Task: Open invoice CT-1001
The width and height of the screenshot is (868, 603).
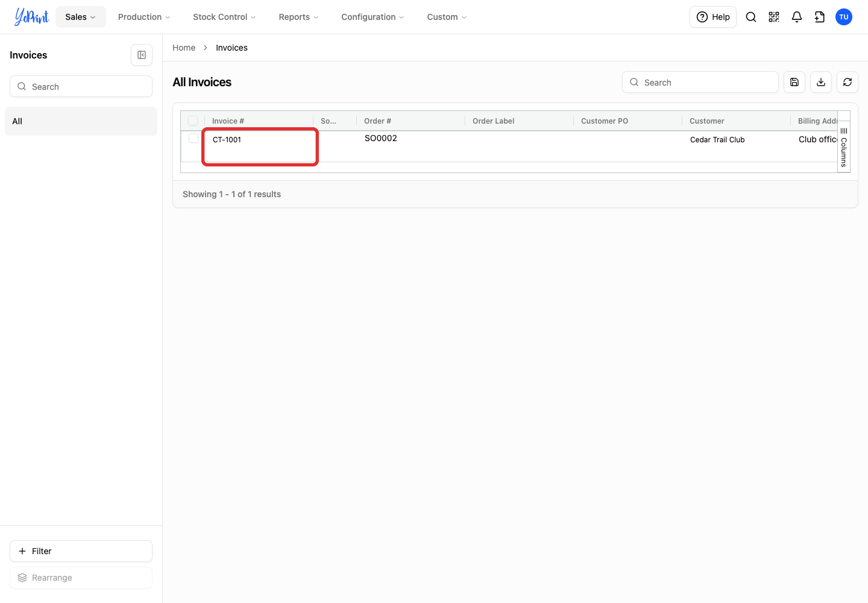Action: coord(227,139)
